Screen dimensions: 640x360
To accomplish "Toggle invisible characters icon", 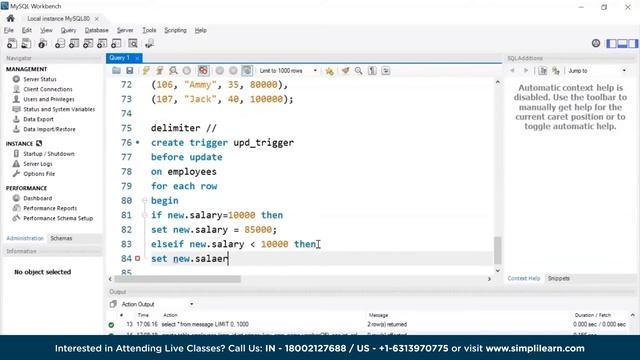I will click(372, 71).
